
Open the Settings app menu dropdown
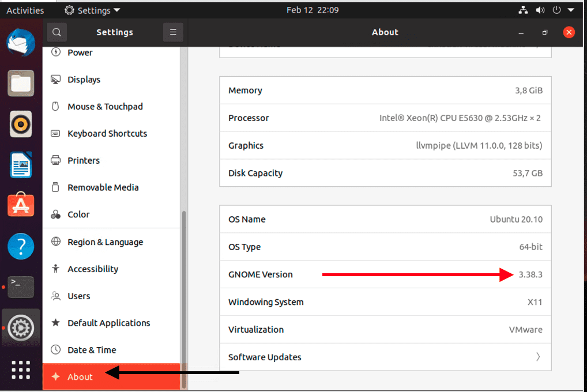pos(92,10)
